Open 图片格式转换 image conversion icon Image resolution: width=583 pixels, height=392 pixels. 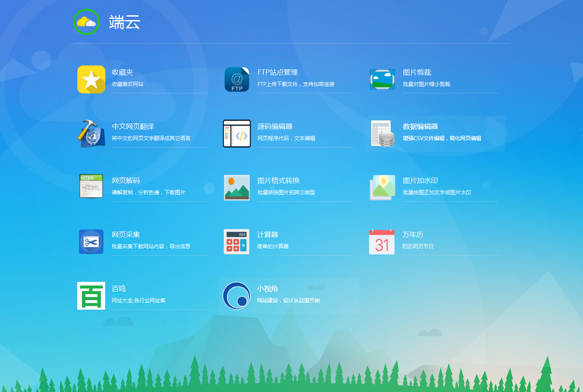pyautogui.click(x=236, y=188)
